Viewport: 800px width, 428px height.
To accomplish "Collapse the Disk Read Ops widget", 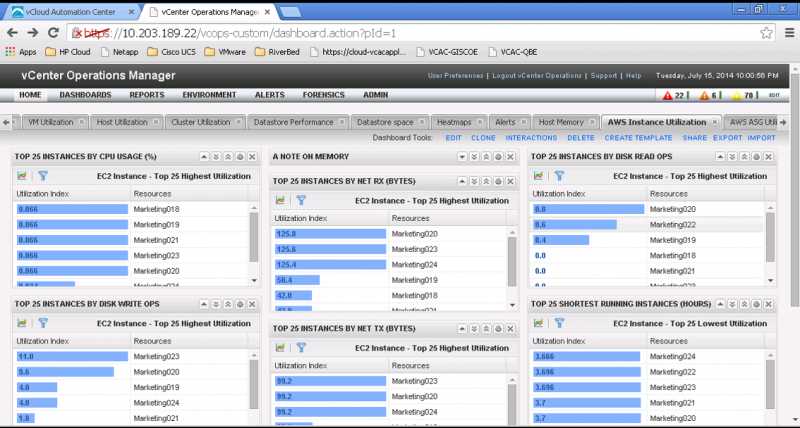I will pos(720,157).
